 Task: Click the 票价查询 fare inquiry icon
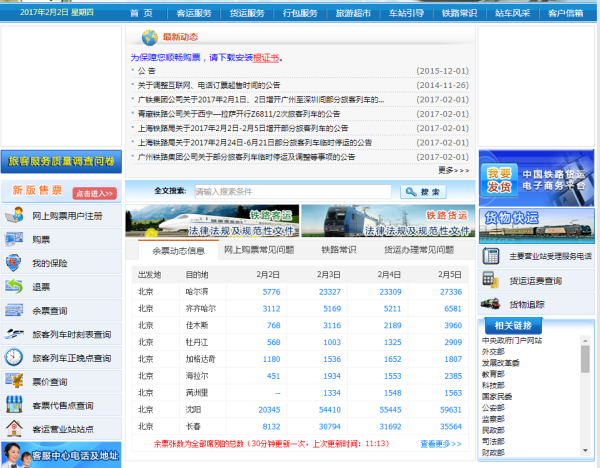point(14,382)
